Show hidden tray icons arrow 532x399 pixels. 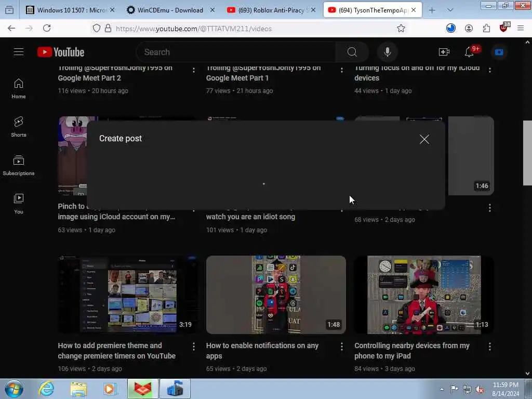(442, 389)
